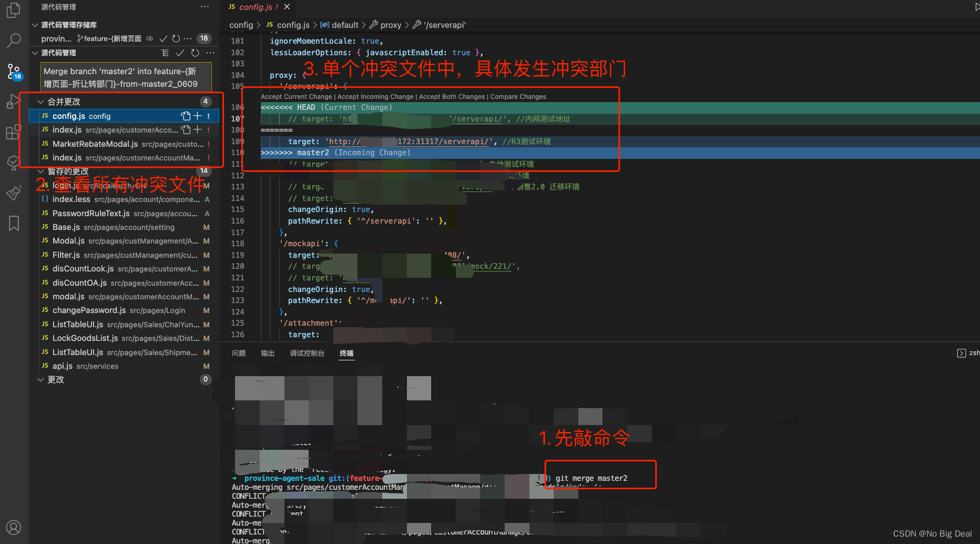Switch to the 调试控制台 panel tab
This screenshot has width=980, height=544.
coord(307,353)
